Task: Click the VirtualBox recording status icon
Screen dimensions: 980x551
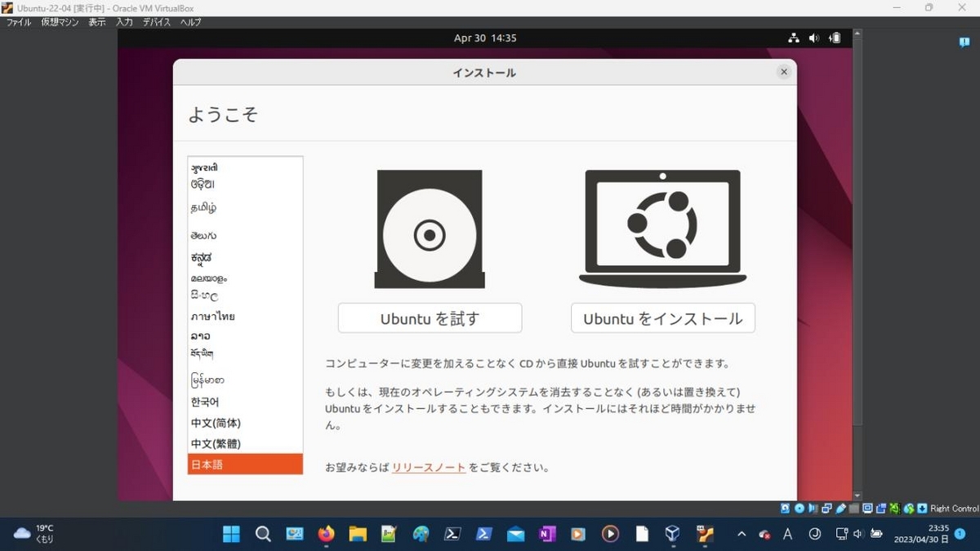Action: point(881,509)
